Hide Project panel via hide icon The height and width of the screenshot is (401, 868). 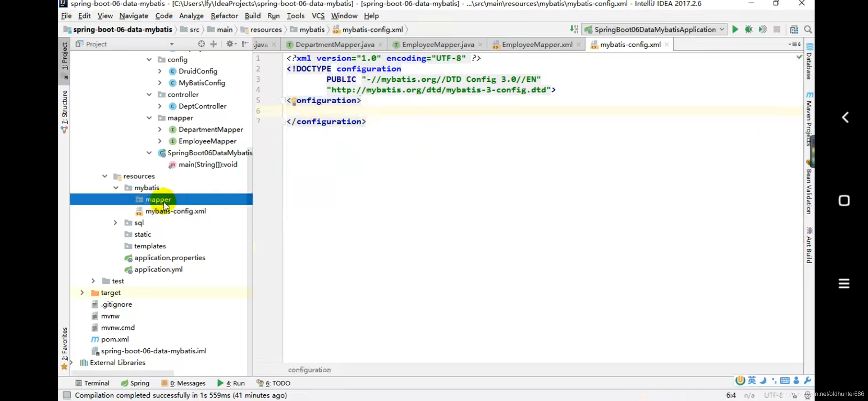[245, 44]
